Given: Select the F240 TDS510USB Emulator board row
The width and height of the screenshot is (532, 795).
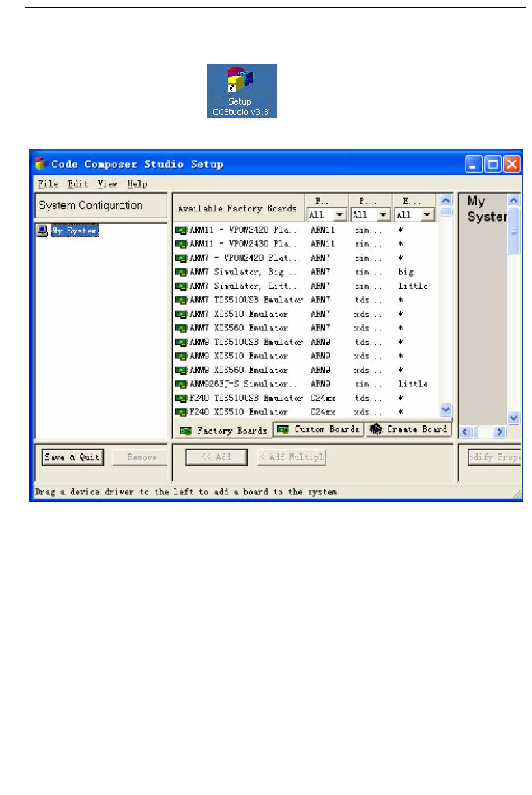Looking at the screenshot, I should click(x=306, y=398).
